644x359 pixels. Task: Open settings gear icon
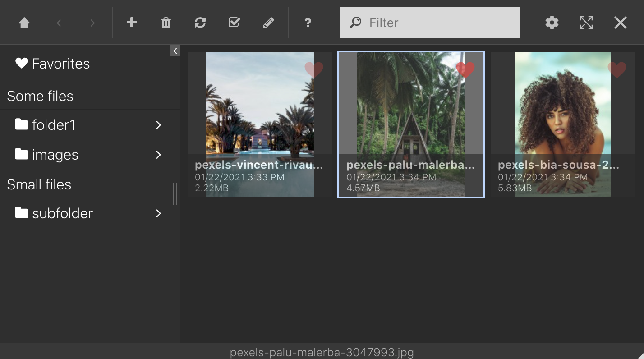(x=552, y=23)
